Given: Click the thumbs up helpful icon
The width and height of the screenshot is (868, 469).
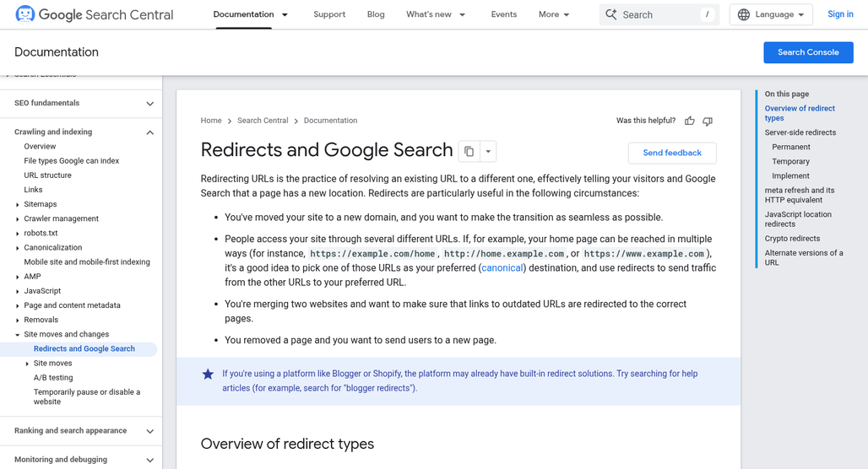Looking at the screenshot, I should tap(689, 121).
